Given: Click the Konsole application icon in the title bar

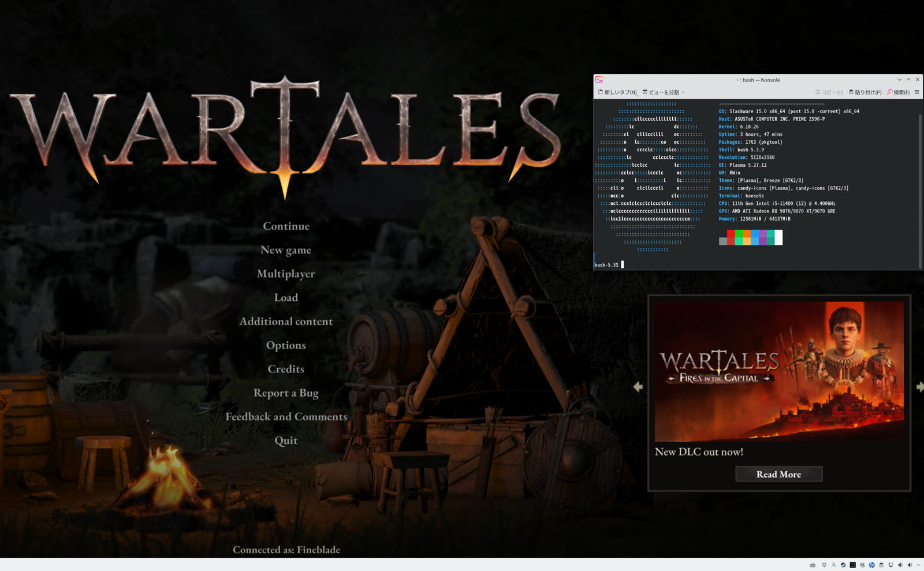Looking at the screenshot, I should (x=599, y=80).
